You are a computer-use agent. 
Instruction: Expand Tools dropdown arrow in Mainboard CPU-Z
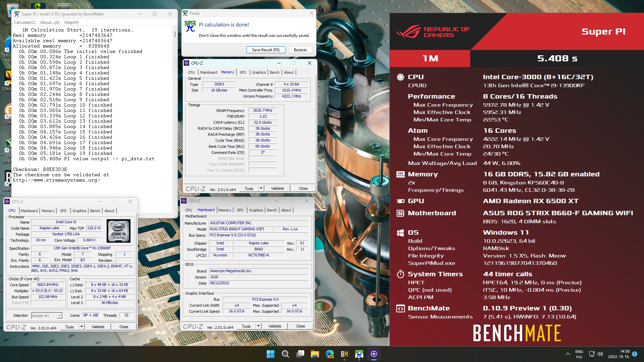[x=259, y=326]
